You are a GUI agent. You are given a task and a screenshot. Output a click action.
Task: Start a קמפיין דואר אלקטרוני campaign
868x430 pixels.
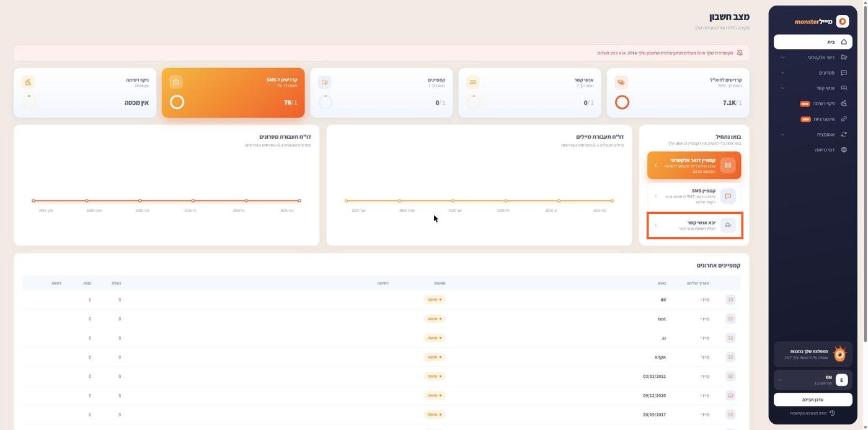click(694, 165)
